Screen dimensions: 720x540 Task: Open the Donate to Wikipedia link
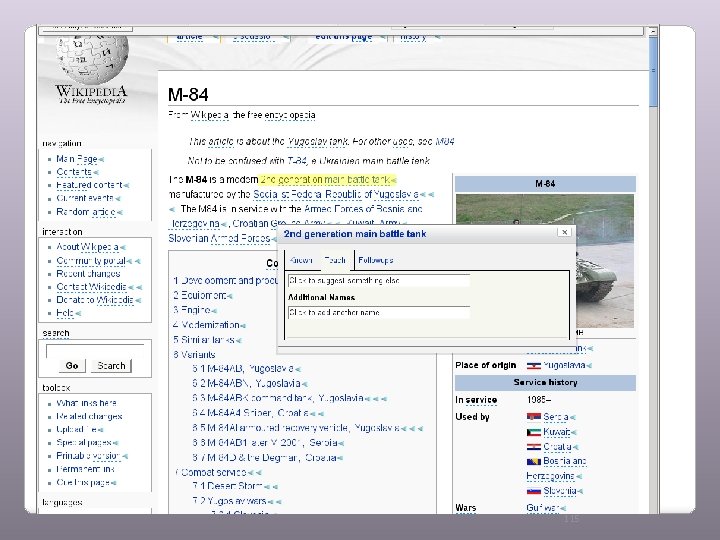pos(95,300)
